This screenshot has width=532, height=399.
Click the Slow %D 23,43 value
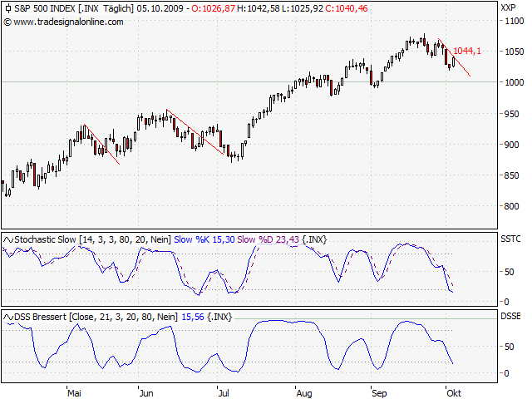click(x=268, y=239)
